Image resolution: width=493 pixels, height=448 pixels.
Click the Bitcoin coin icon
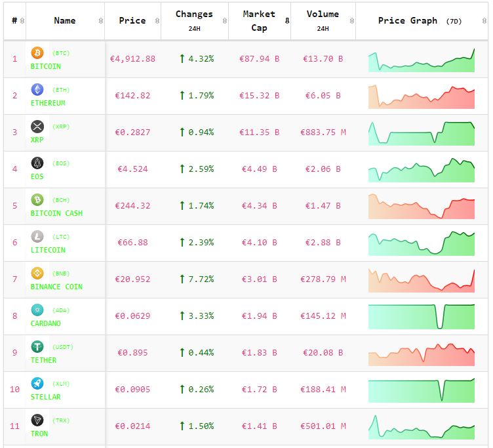pos(37,53)
